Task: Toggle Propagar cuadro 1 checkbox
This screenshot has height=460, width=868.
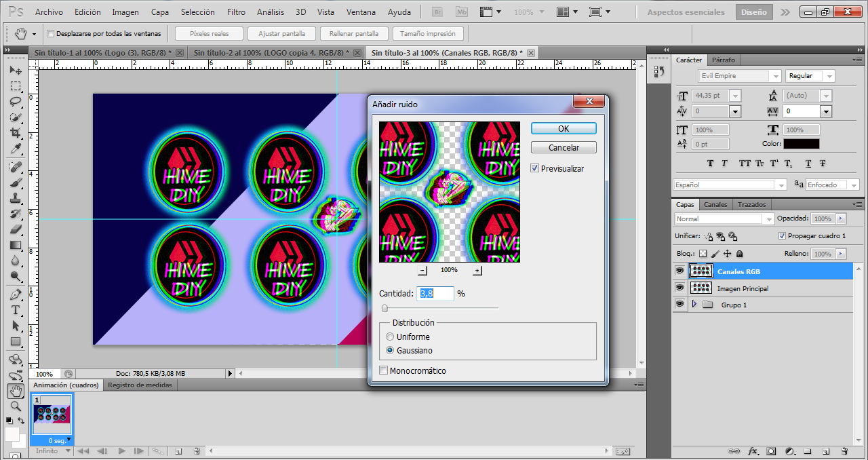Action: 783,235
